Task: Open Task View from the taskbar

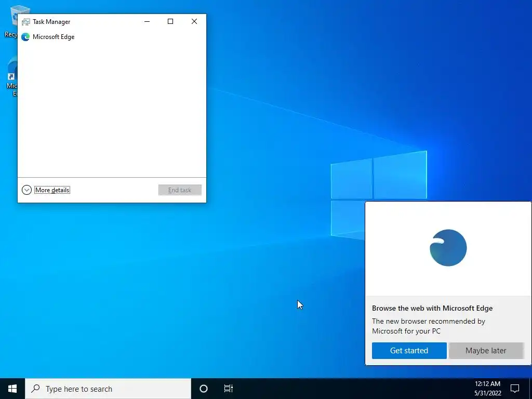Action: tap(229, 389)
